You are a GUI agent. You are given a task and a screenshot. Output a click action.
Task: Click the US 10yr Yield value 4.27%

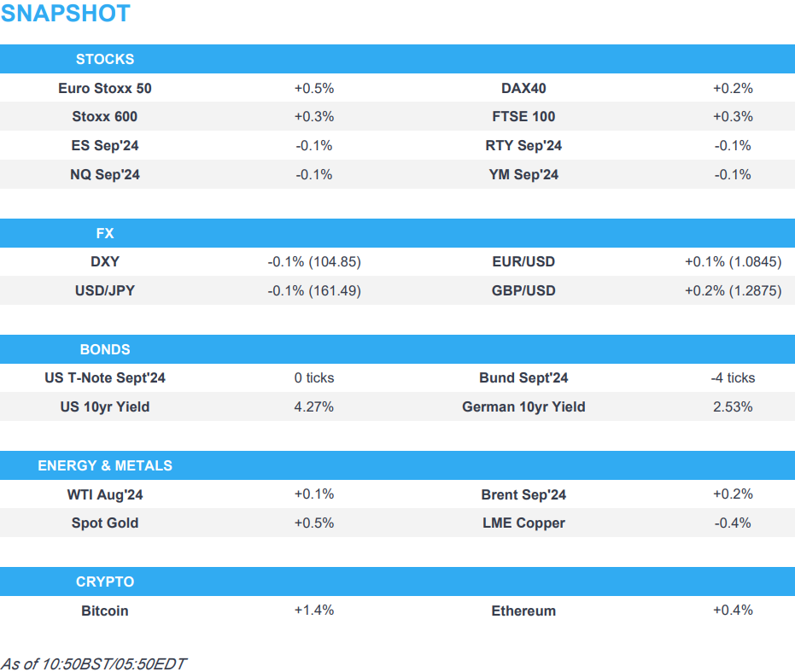coord(313,407)
